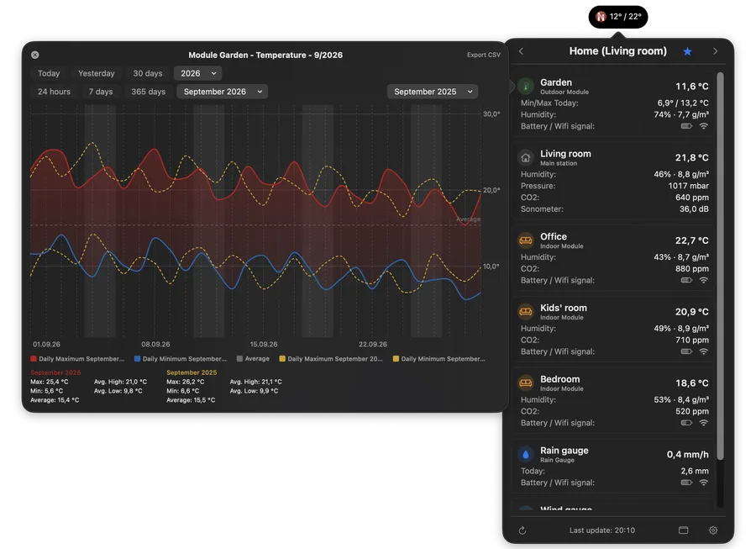
Task: Toggle Daily Minimum September blue legend swatch
Action: click(138, 359)
